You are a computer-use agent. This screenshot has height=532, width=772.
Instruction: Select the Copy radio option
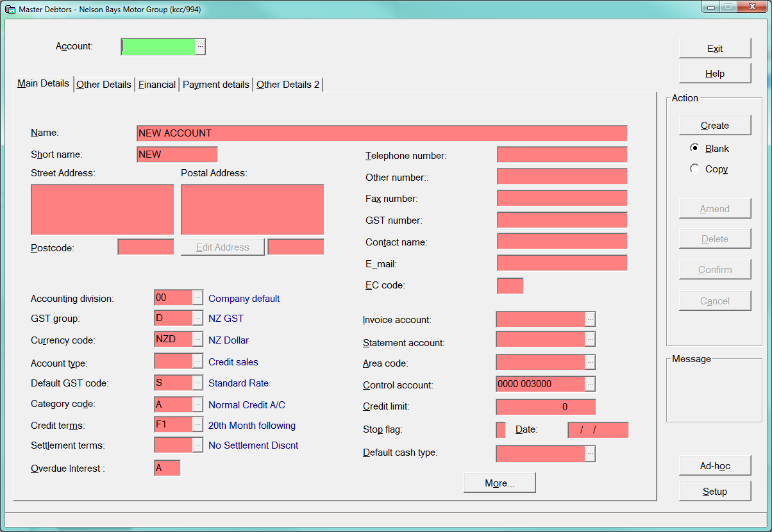(x=694, y=169)
